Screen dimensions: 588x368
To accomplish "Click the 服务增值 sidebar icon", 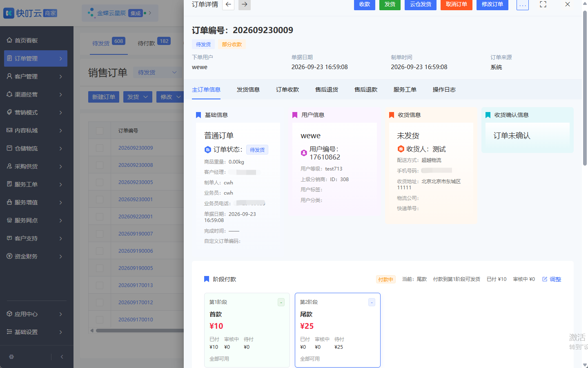I will 9,202.
